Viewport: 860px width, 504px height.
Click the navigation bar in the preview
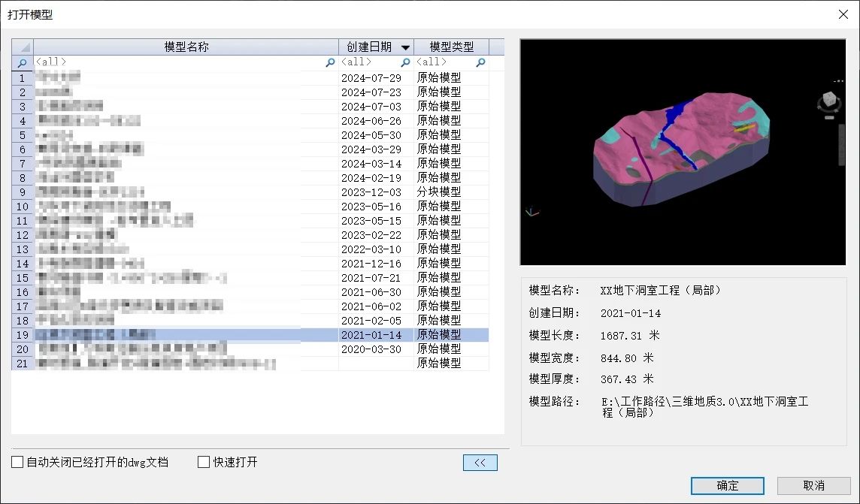tap(841, 143)
